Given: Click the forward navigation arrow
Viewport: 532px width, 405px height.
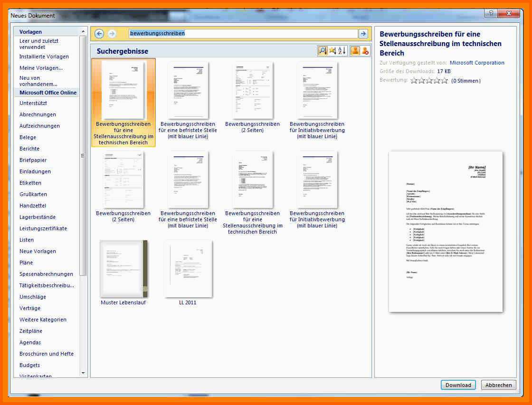Looking at the screenshot, I should coord(112,34).
